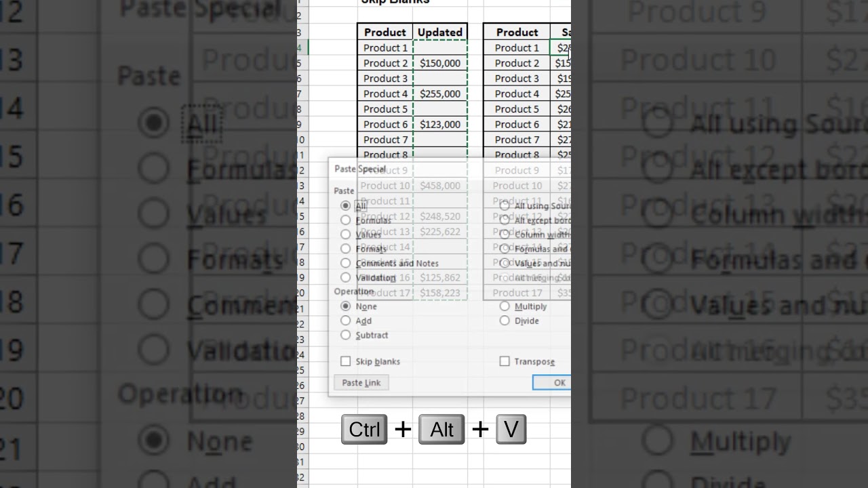Click Product 3 in the left table
The image size is (868, 488).
tap(385, 78)
